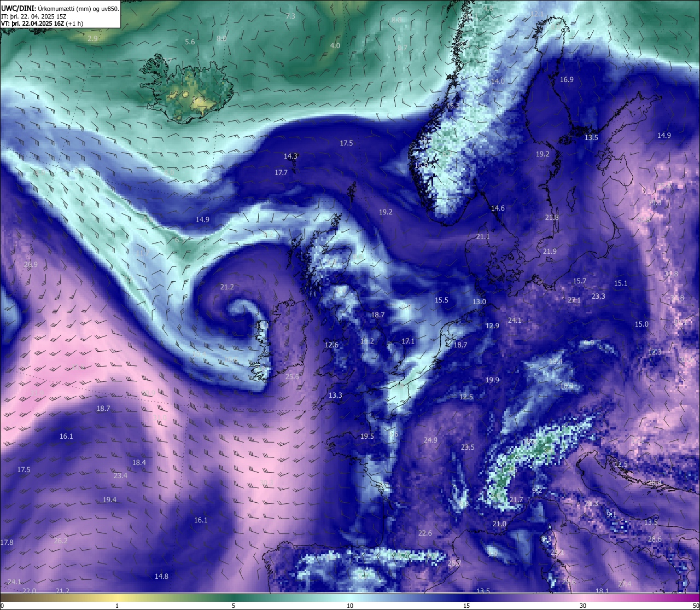Screen dimensions: 700x610
Task: Click the map value '19.4' over the Atlantic
Action: [109, 499]
